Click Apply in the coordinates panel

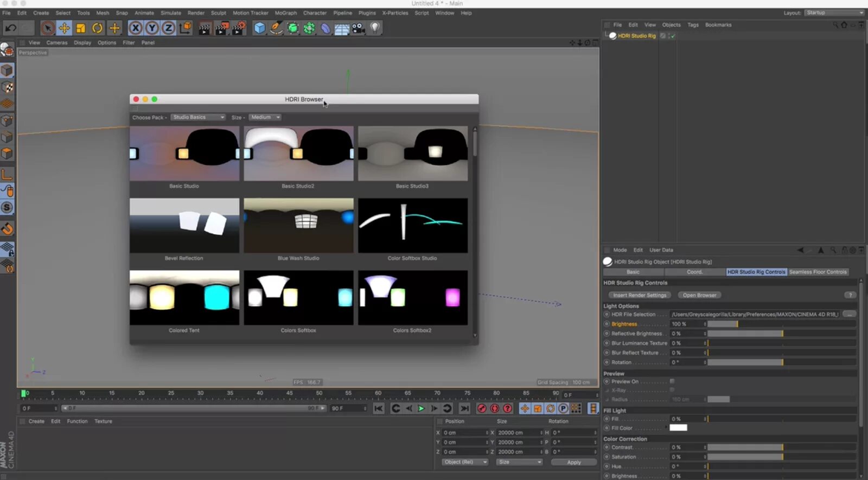[x=573, y=462]
